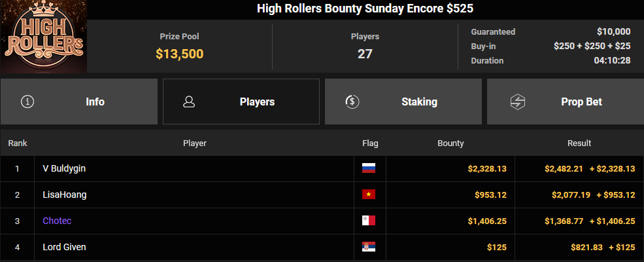
Task: Switch to the Info tab
Action: (79, 102)
